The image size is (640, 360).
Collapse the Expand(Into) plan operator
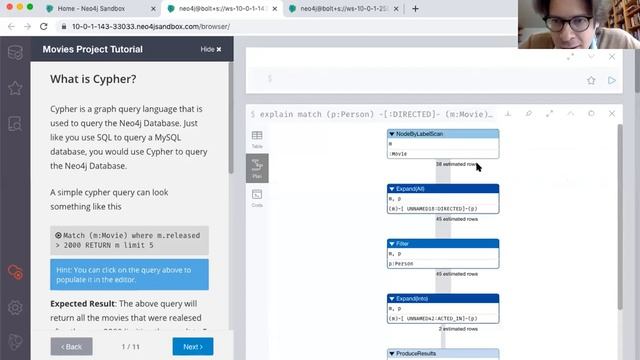tap(392, 299)
